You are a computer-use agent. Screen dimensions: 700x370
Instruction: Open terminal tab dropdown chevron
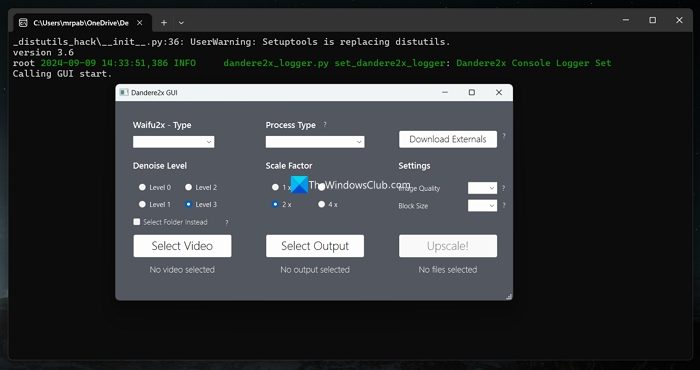coord(181,22)
